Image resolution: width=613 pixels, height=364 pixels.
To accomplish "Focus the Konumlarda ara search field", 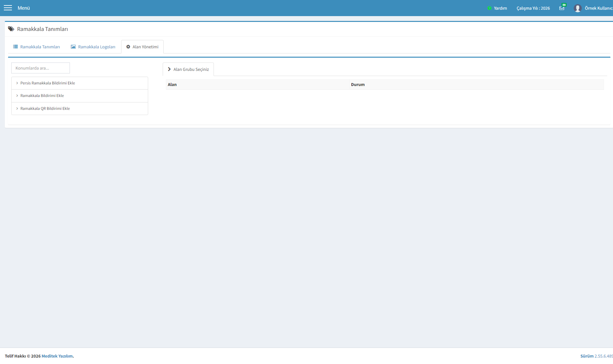I will 41,68.
